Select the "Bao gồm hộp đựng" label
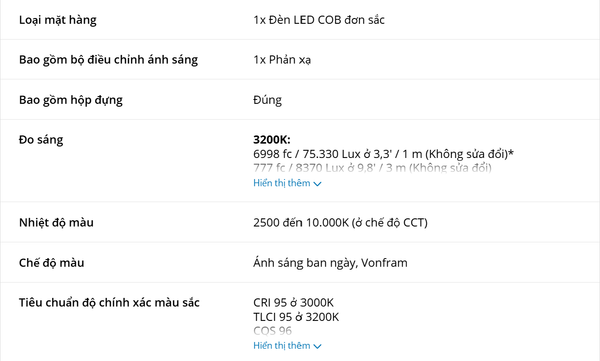This screenshot has width=600, height=361. pyautogui.click(x=71, y=100)
